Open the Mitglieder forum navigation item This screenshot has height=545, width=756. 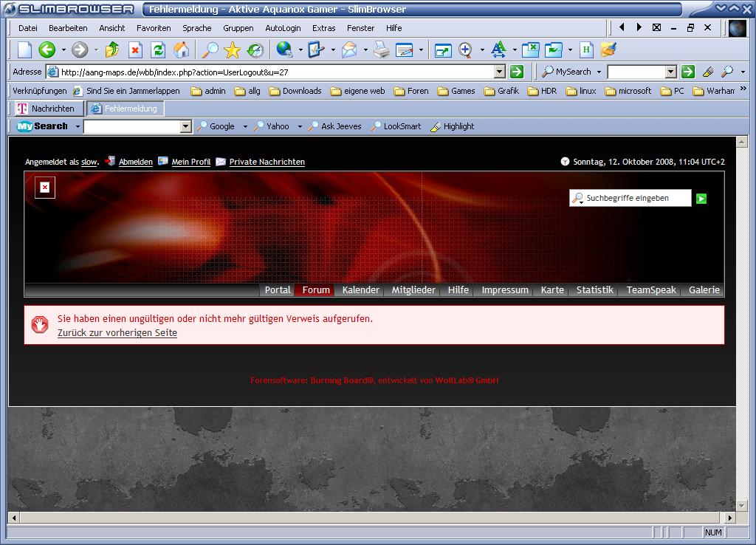click(413, 290)
